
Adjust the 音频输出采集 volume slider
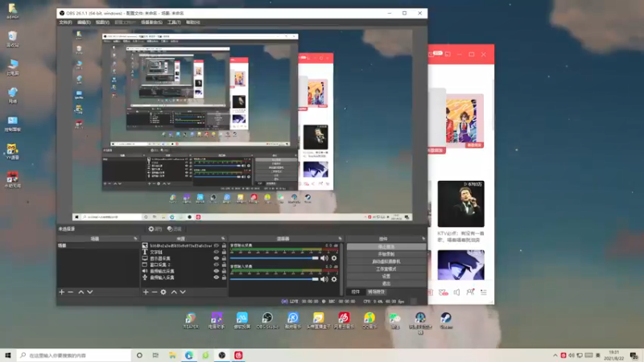[x=274, y=258]
